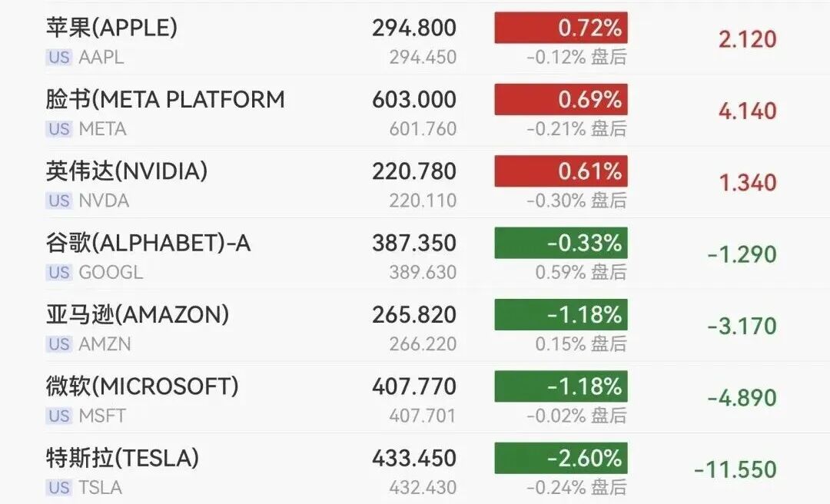Click the US badge beside MSFT ticker
Viewport: 830px width, 504px height.
pos(58,416)
